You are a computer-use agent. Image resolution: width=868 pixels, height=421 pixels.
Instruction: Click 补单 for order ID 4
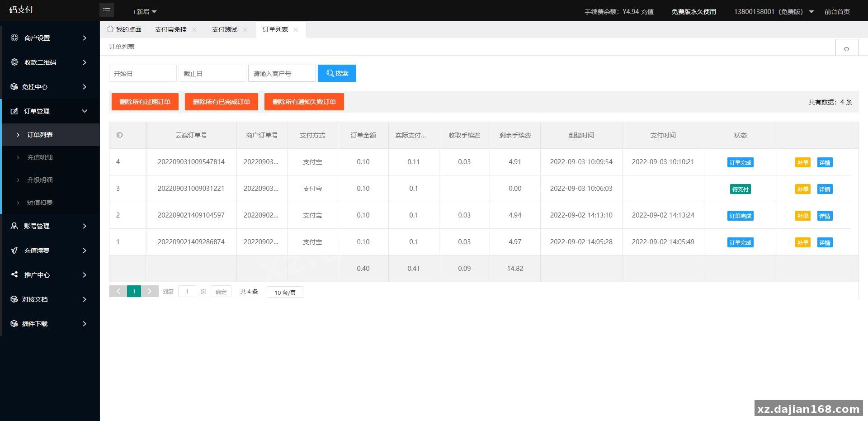click(x=803, y=162)
